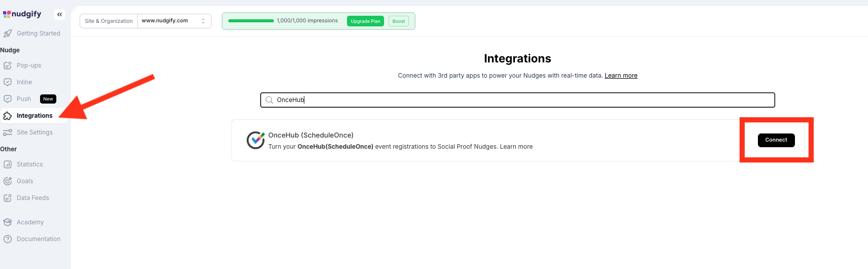Click the search magnifier icon
The height and width of the screenshot is (269, 868).
point(269,100)
